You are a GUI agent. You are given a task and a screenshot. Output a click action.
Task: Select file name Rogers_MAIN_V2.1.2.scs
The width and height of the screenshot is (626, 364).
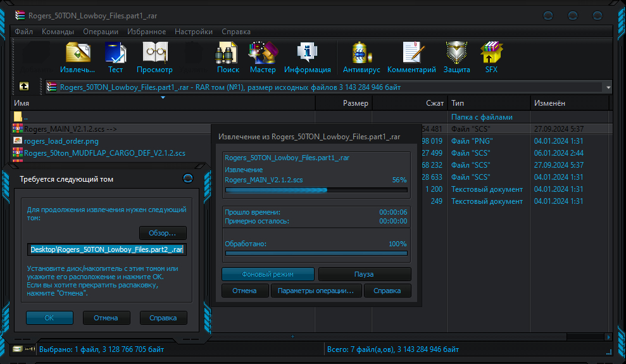[x=65, y=129]
